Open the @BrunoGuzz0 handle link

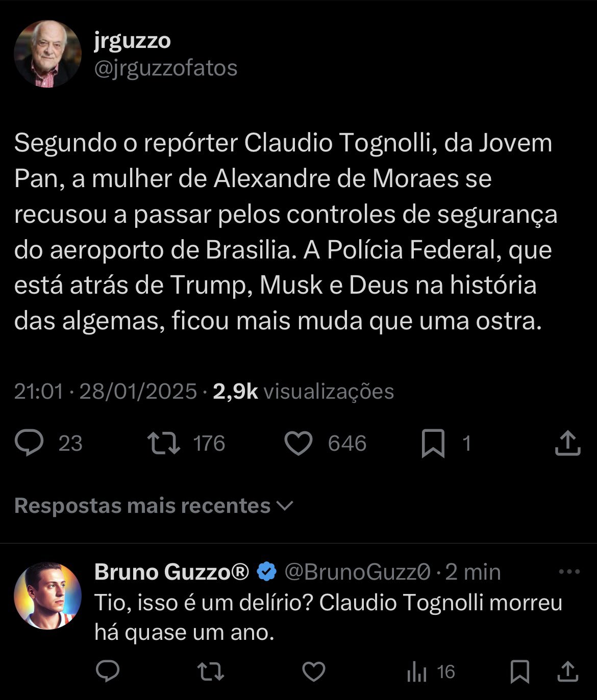357,572
